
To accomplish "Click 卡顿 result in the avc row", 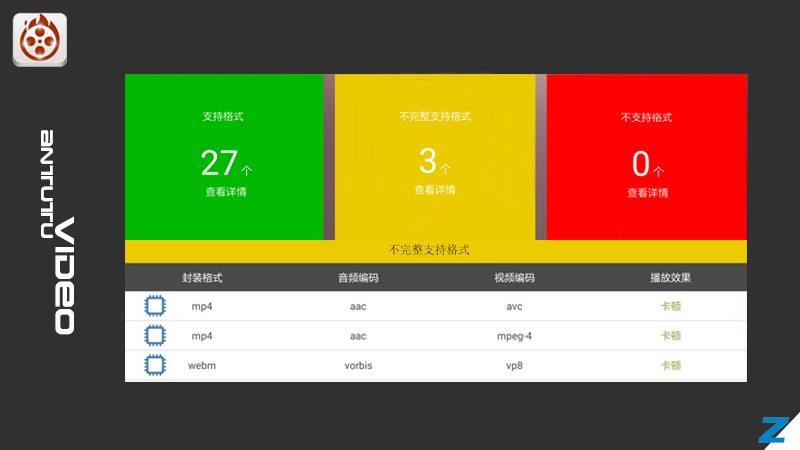I will [x=671, y=306].
